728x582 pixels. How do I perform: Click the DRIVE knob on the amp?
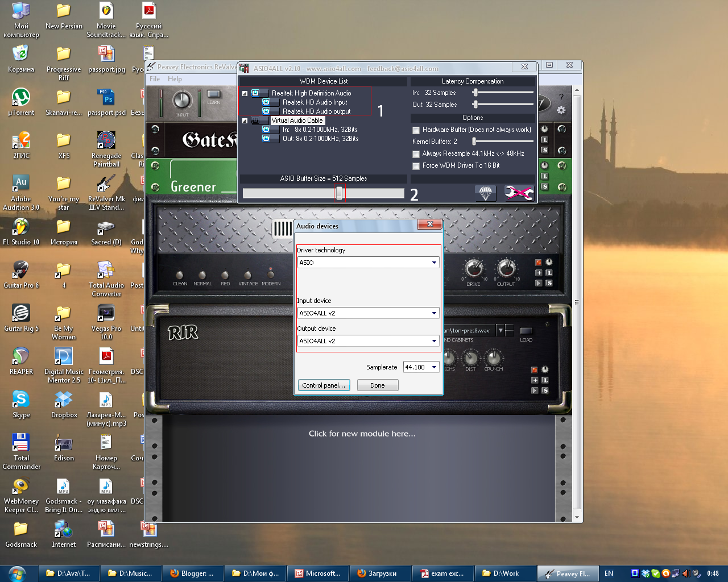click(x=474, y=268)
